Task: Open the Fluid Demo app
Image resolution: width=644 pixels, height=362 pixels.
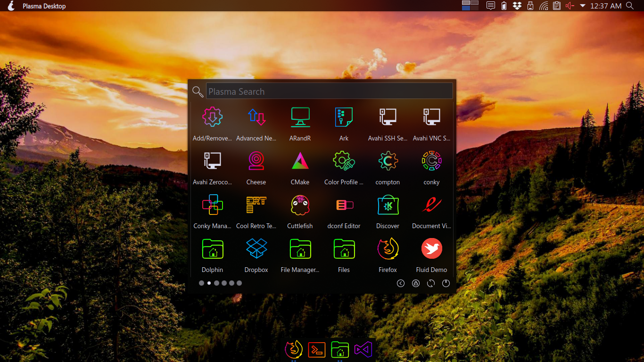Action: [432, 248]
